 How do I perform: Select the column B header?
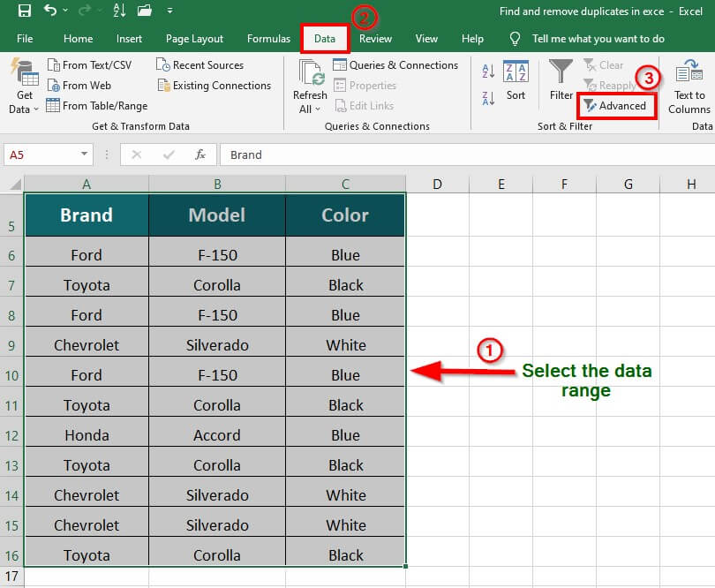click(217, 185)
